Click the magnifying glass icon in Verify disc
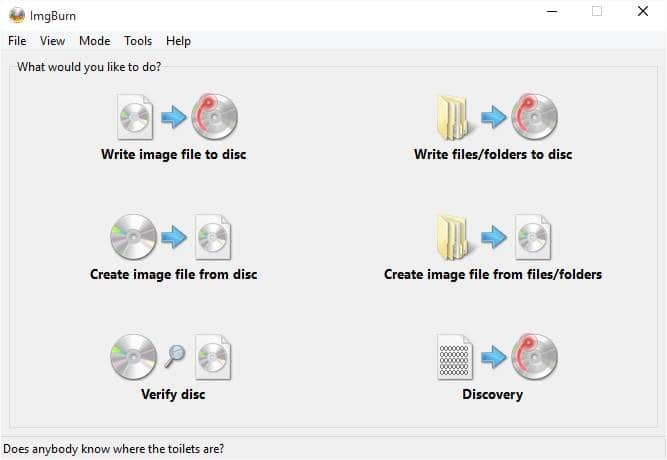 click(175, 356)
